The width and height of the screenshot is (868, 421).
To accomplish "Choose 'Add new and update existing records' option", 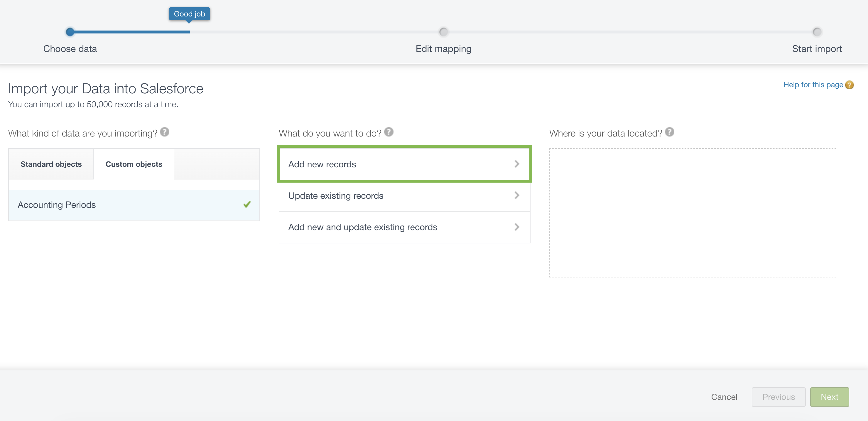I will point(404,227).
